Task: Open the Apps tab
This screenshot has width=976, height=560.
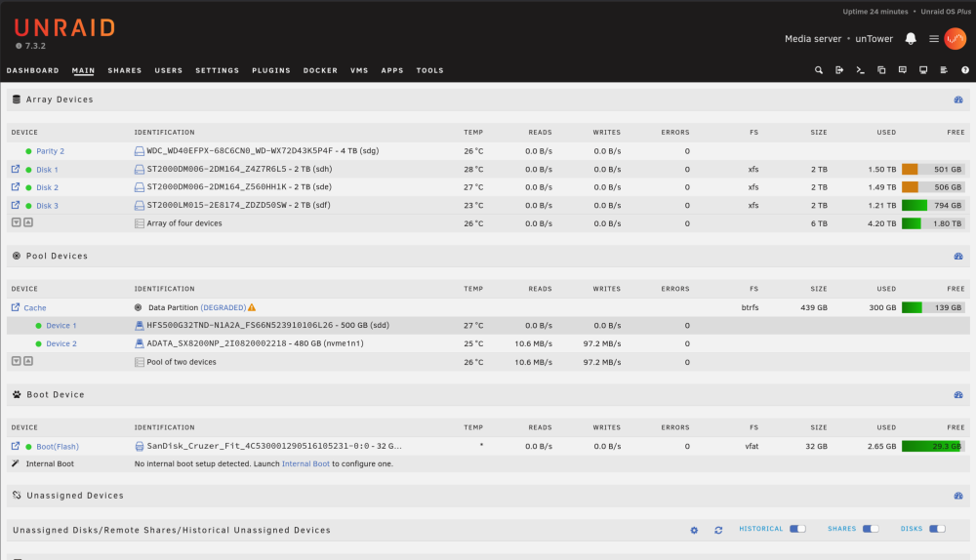Action: (x=392, y=70)
